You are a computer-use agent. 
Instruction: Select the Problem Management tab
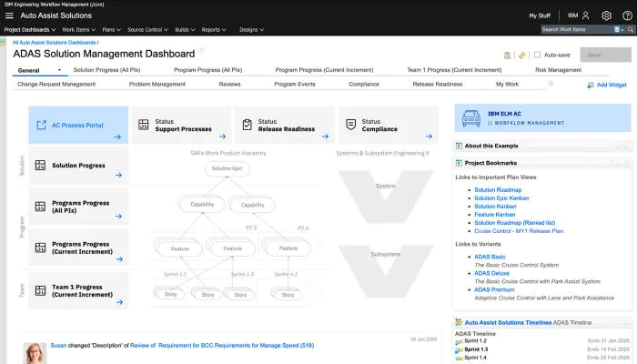157,84
